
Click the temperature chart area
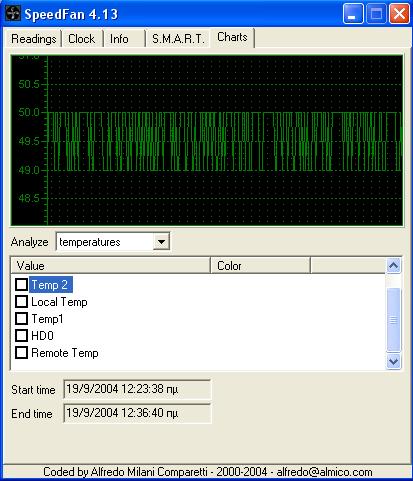(207, 140)
